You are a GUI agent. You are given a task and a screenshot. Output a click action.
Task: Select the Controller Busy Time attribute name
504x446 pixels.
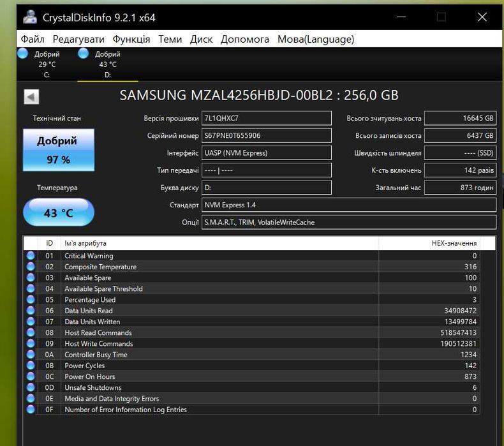pyautogui.click(x=96, y=355)
